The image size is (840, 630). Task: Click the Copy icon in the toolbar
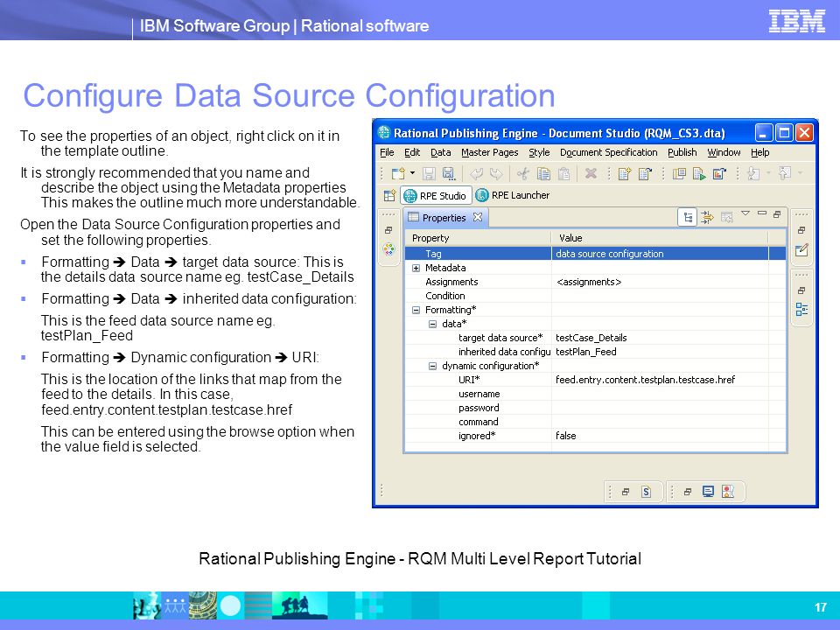click(543, 173)
